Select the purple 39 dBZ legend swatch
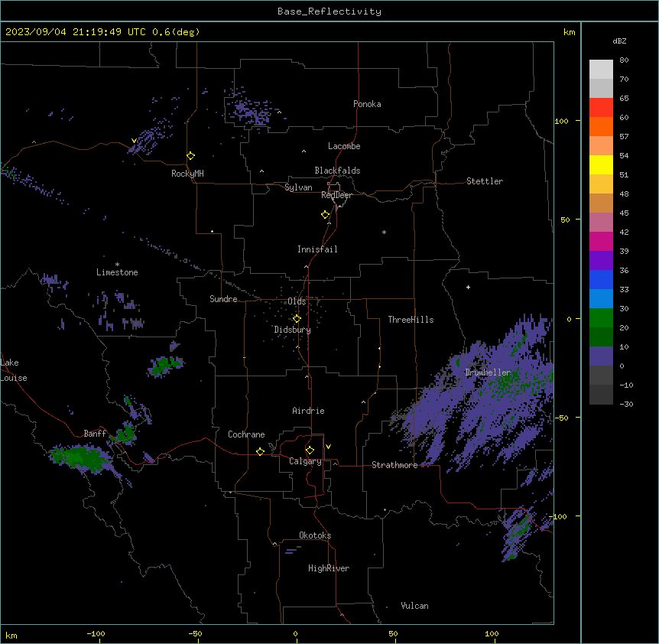This screenshot has width=659, height=644. click(x=601, y=261)
